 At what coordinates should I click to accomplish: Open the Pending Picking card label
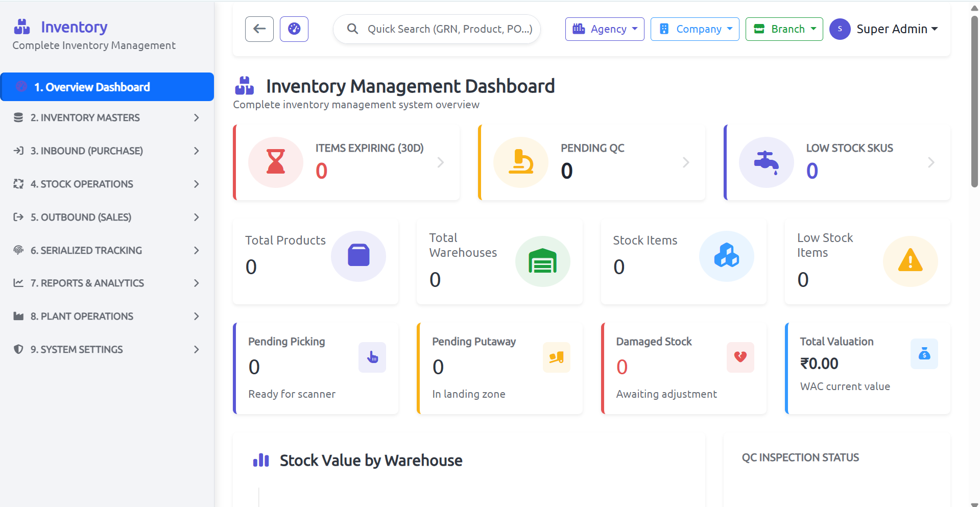[x=286, y=342]
